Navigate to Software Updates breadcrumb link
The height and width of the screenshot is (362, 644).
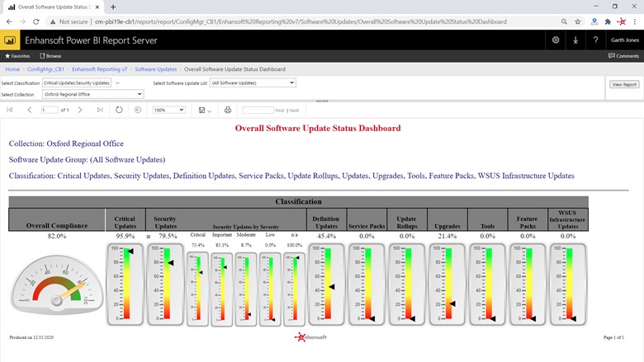pyautogui.click(x=155, y=69)
